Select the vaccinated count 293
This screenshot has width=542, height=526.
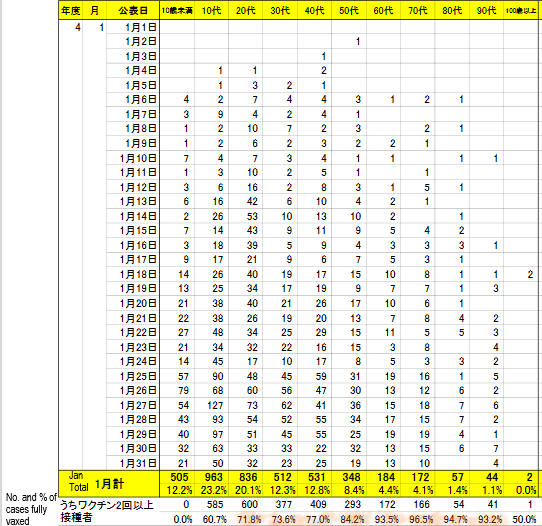pos(353,505)
